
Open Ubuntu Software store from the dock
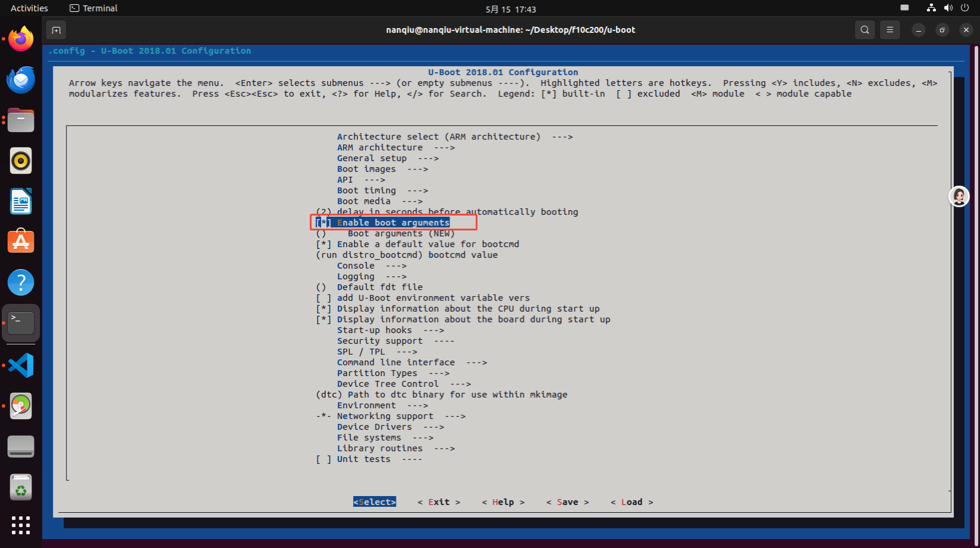click(21, 242)
